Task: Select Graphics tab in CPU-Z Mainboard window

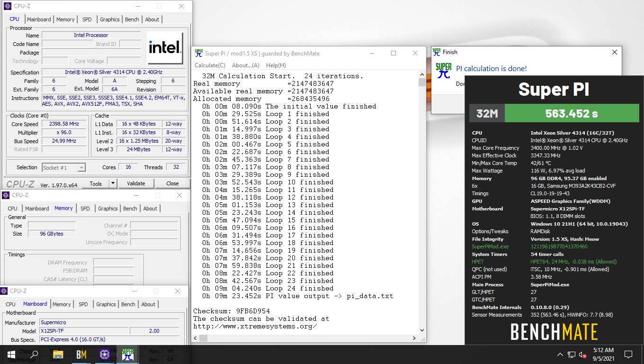Action: [106, 304]
